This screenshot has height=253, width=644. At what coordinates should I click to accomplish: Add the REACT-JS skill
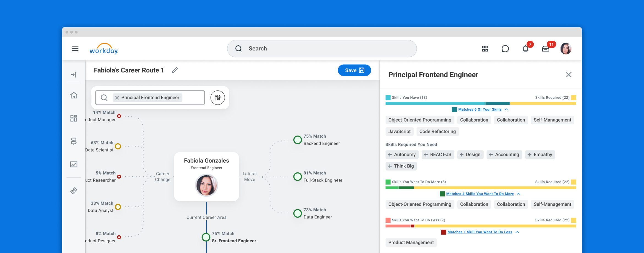438,155
